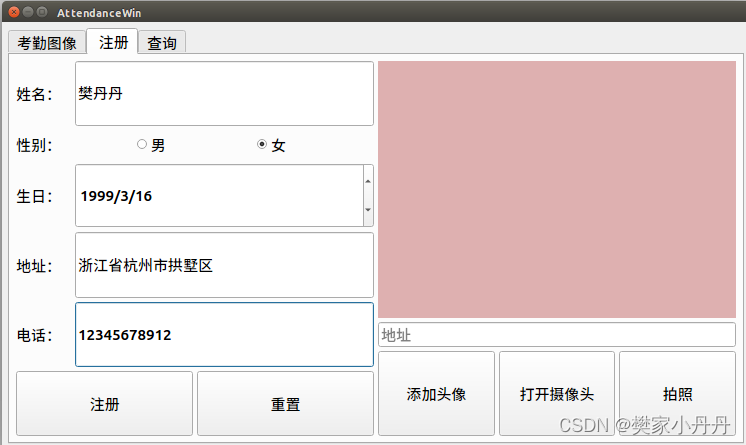This screenshot has width=746, height=445.
Task: Click the 姓名: label
Action: [34, 94]
